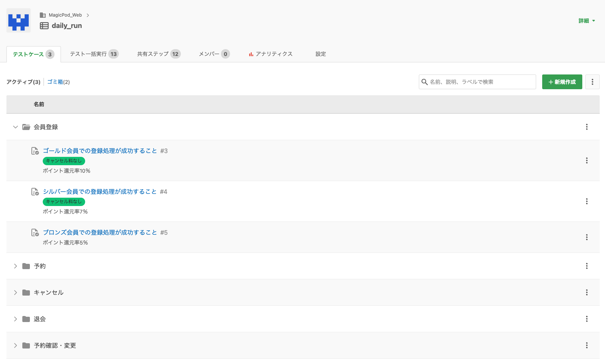Expand the 予約確認・変更 folder

16,345
